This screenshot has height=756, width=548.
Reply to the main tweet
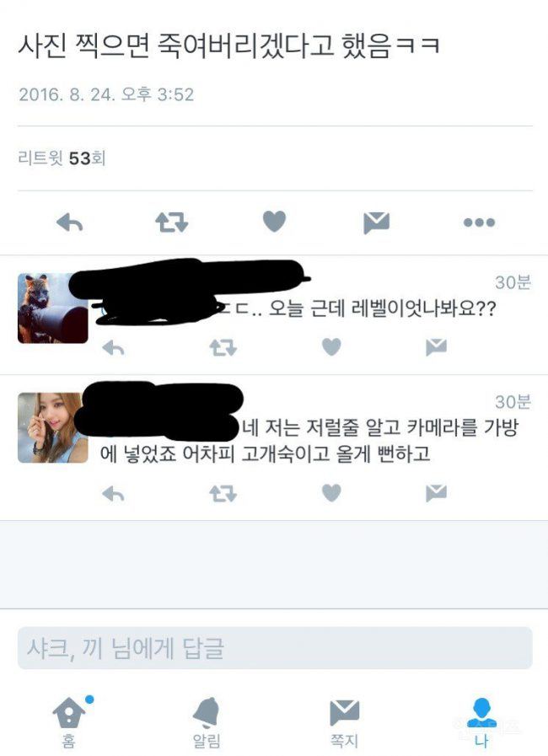[x=70, y=223]
